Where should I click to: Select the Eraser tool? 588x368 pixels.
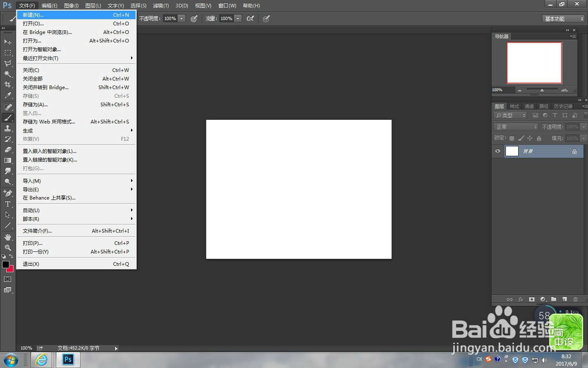point(8,150)
